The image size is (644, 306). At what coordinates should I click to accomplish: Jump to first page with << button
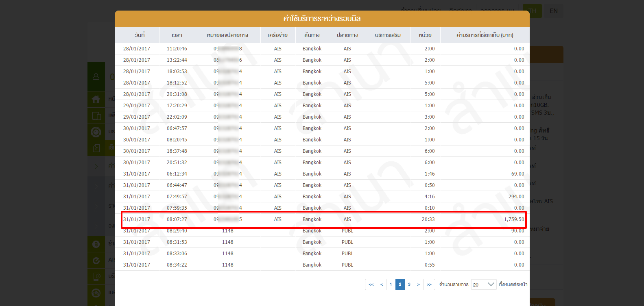(x=371, y=284)
